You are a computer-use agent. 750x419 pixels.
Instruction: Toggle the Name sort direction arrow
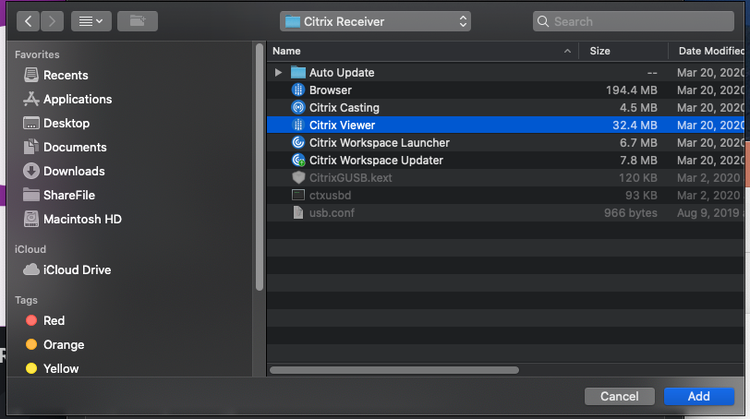pyautogui.click(x=567, y=51)
